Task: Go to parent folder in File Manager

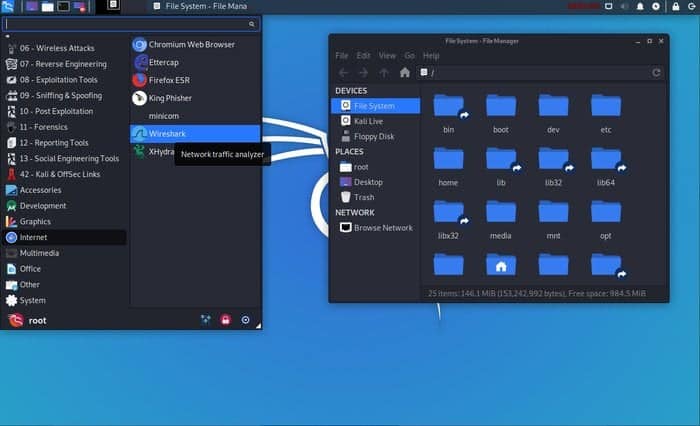Action: 384,73
